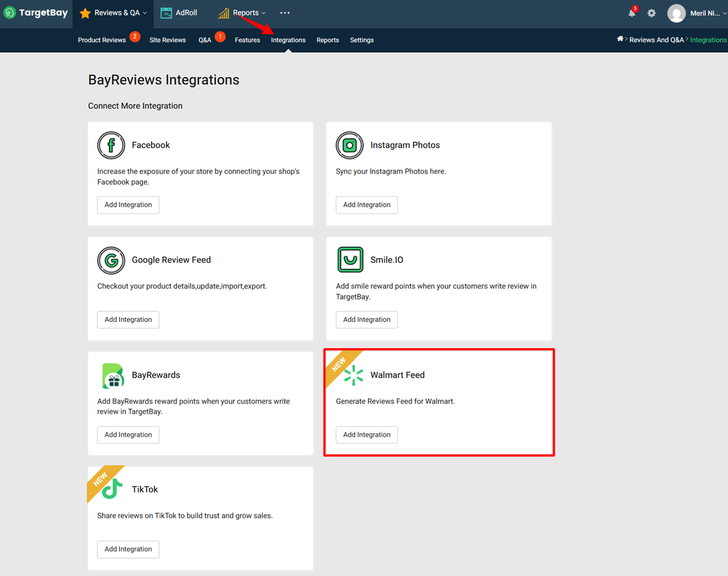
Task: Open the Reports sub-navigation tab
Action: coord(328,40)
